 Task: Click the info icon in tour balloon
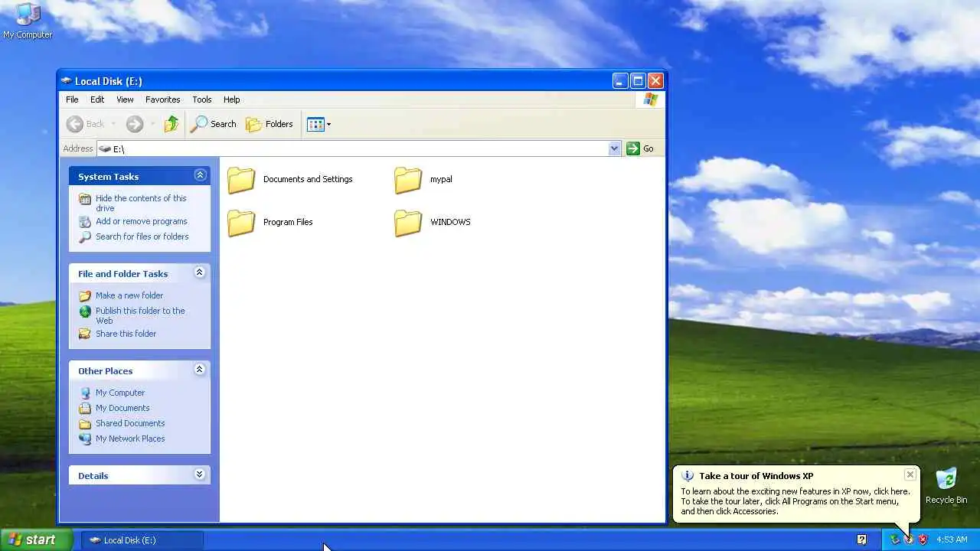pos(688,476)
